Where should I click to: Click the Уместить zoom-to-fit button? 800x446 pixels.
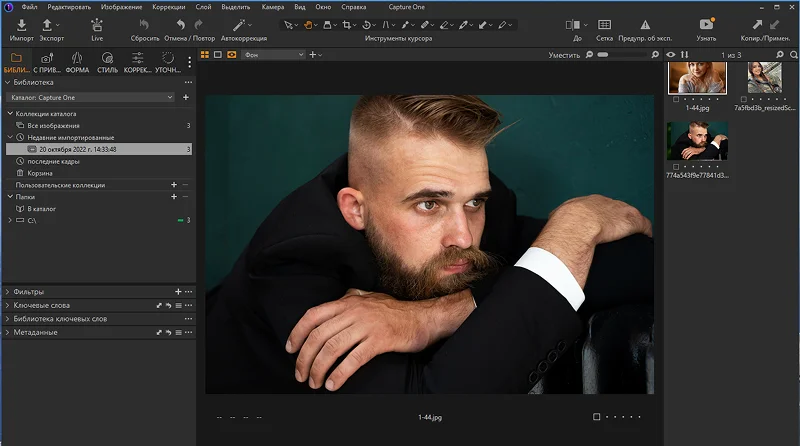pyautogui.click(x=564, y=54)
